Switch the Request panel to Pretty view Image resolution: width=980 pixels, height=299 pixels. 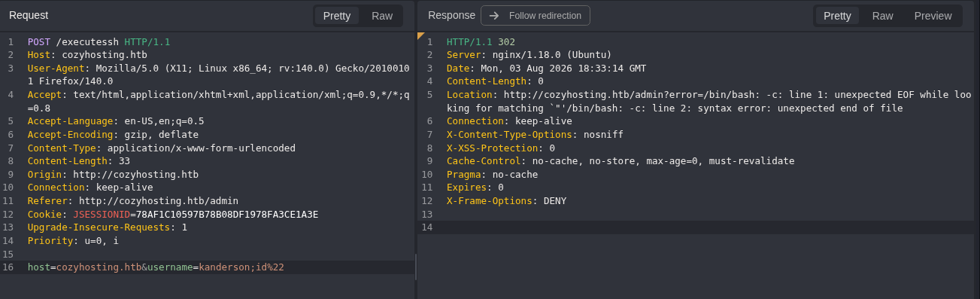[337, 16]
